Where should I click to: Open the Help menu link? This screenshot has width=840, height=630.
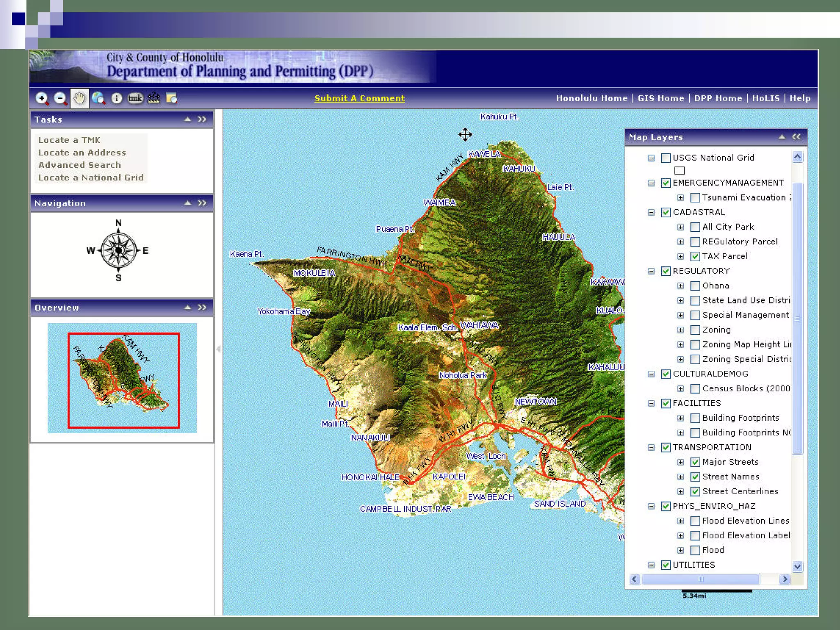[x=799, y=98]
